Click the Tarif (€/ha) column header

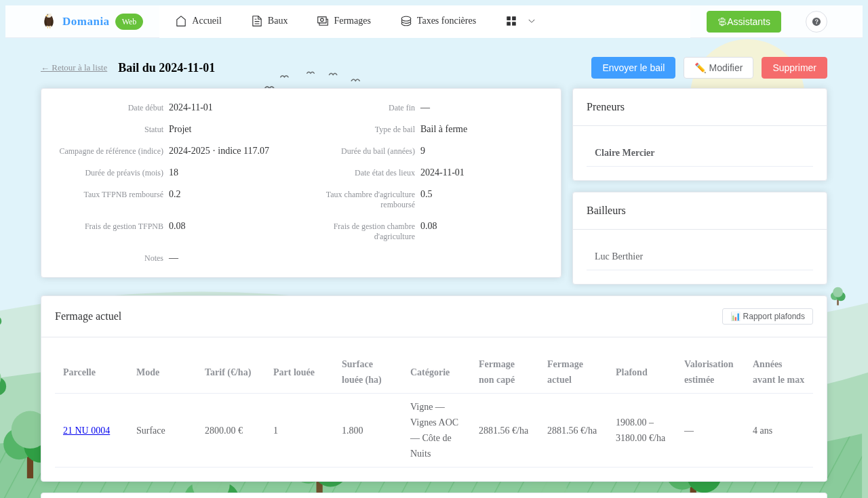tap(228, 373)
